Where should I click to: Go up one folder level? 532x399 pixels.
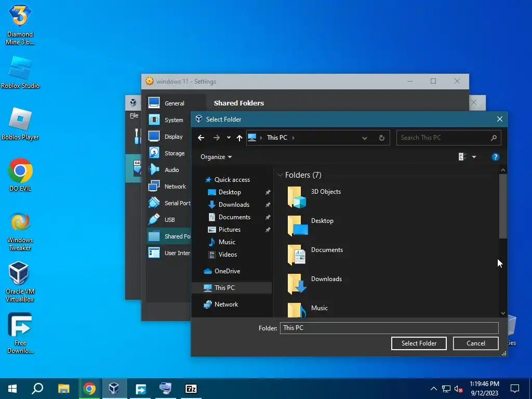(x=239, y=138)
